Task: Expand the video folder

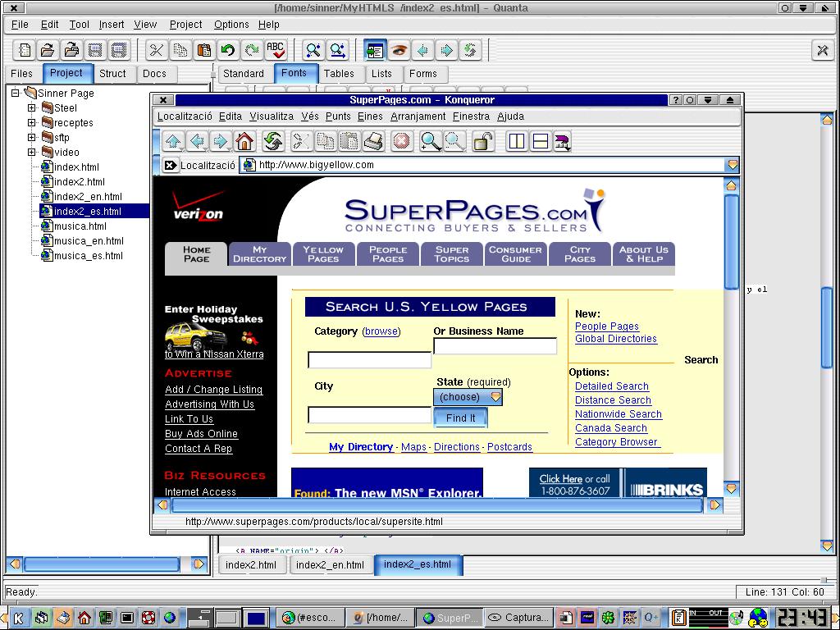Action: [32, 152]
